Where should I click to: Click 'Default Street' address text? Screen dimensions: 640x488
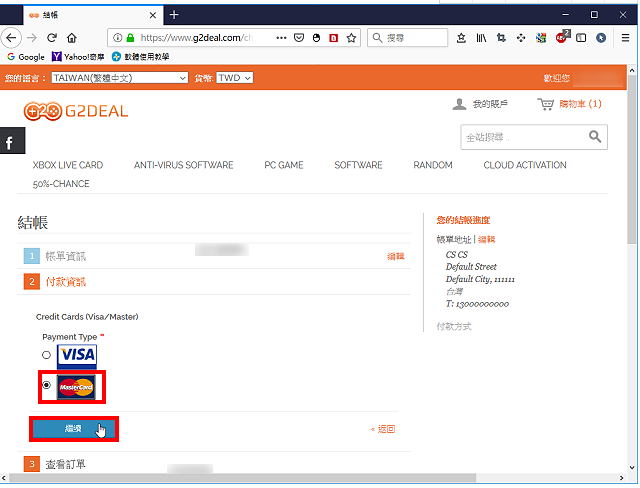[471, 267]
